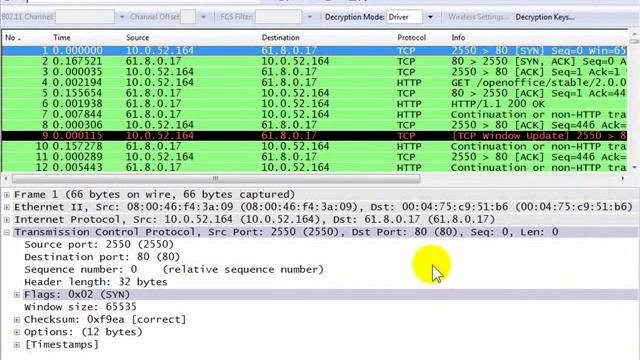Open the Decryption Mode dropdown arrow
Screen dimensions: 640x360
pos(430,17)
